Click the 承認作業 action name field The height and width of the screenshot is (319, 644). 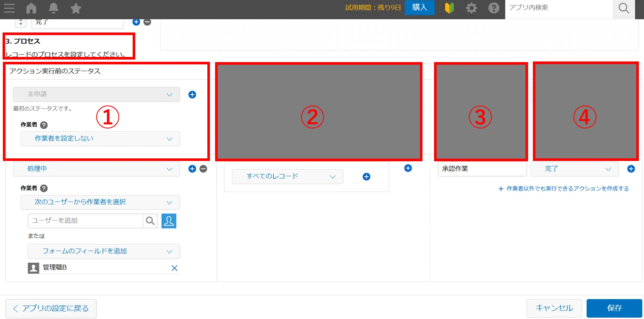coord(482,169)
